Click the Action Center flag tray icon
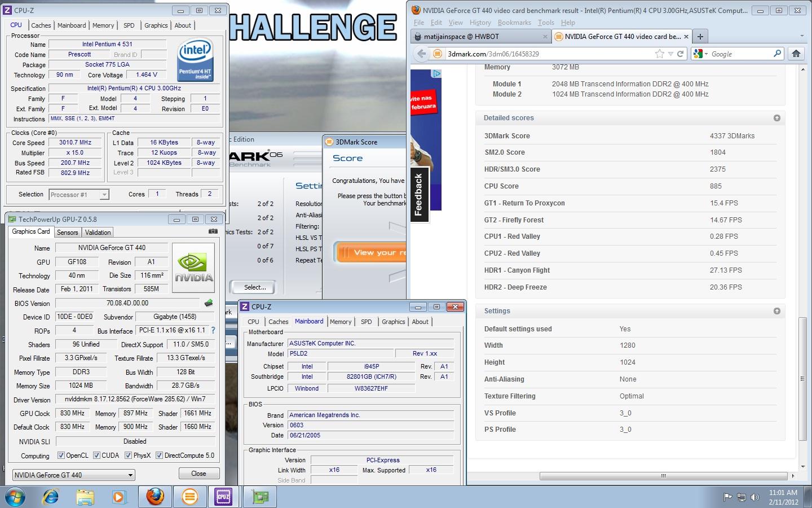The image size is (812, 508). [x=727, y=497]
